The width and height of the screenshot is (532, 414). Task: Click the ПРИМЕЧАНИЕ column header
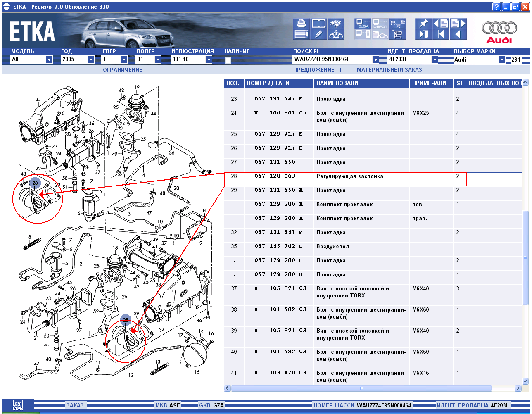click(432, 83)
